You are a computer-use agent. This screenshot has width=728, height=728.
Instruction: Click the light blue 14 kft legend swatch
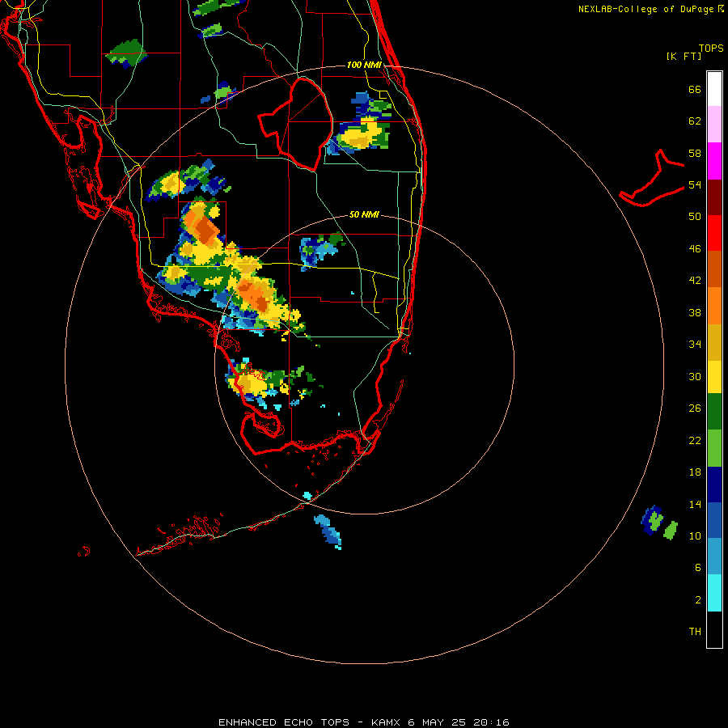[714, 557]
